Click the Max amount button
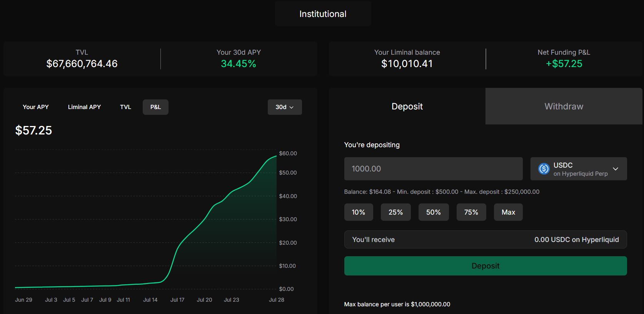This screenshot has height=314, width=644. click(x=508, y=212)
